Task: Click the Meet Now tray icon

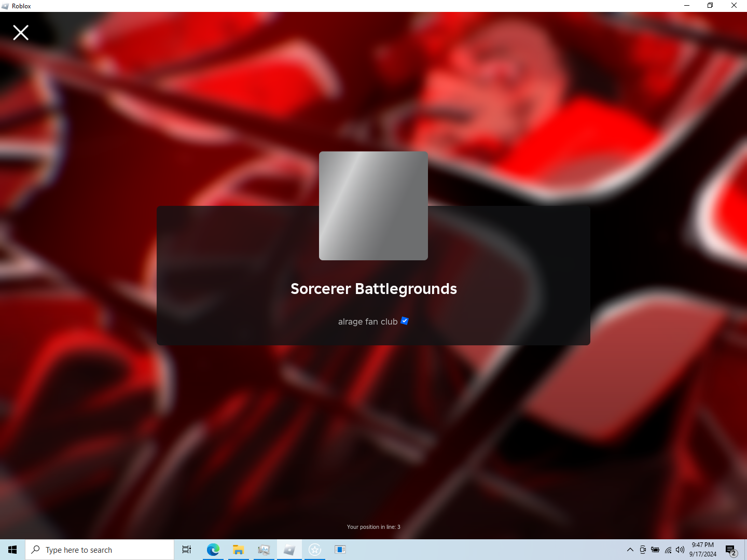Action: click(x=643, y=550)
